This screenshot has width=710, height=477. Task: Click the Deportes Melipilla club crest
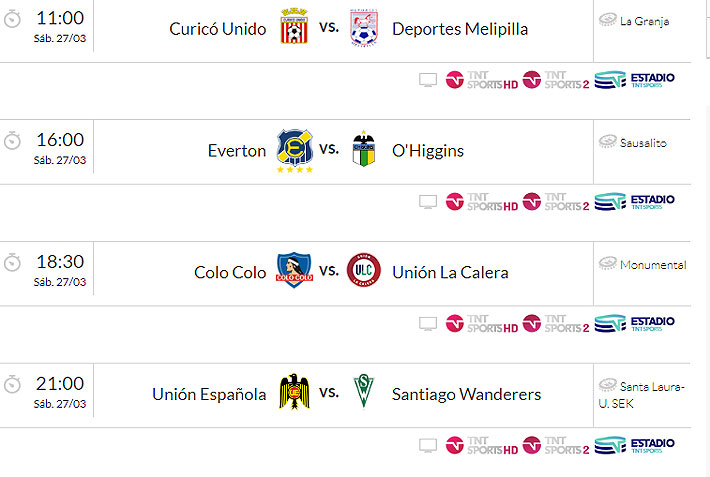[364, 29]
